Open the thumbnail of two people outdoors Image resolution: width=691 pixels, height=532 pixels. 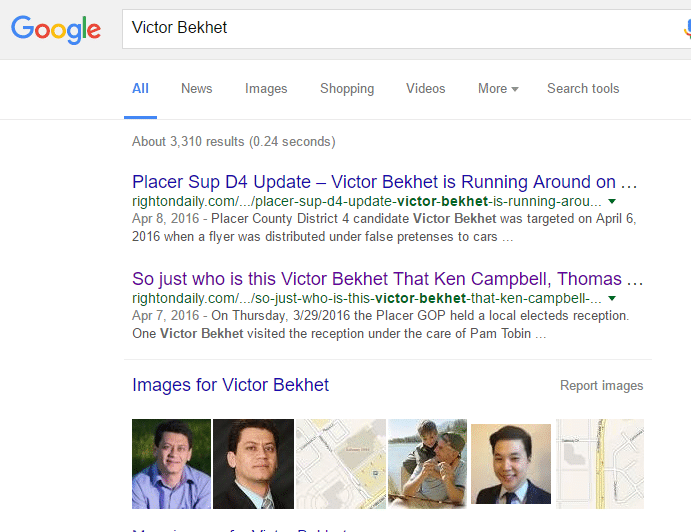coord(425,463)
